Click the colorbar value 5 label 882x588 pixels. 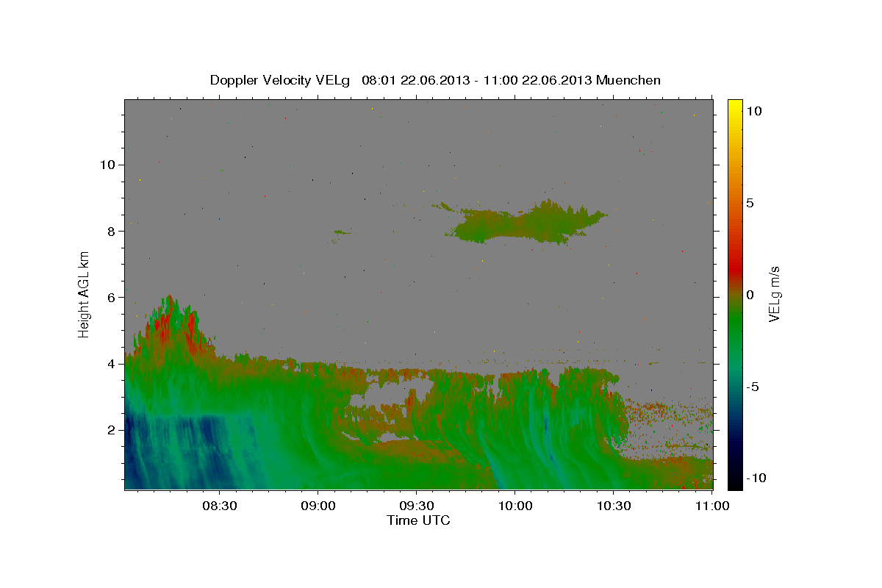750,203
